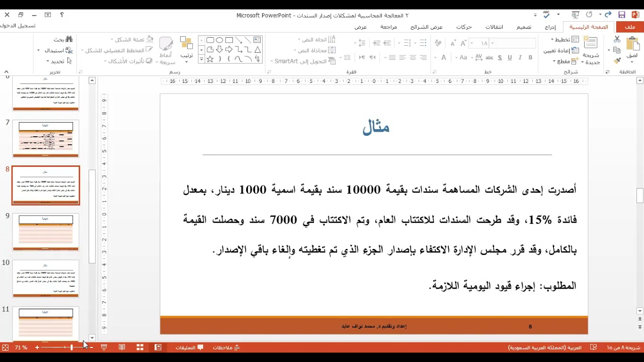Select the right block arrow shape
Screen dimensions: 644x362
[x=229, y=49]
